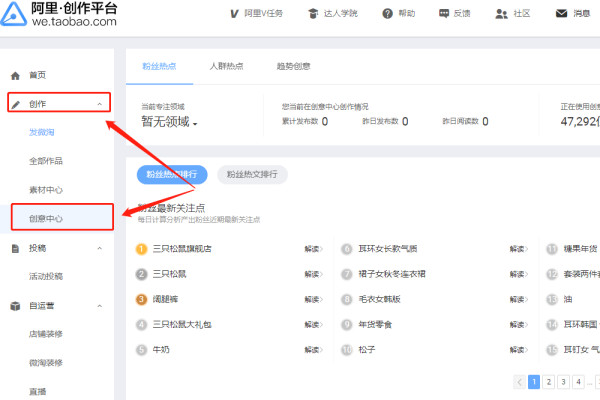
Task: Open 素材中心 in the sidebar
Action: tap(46, 189)
